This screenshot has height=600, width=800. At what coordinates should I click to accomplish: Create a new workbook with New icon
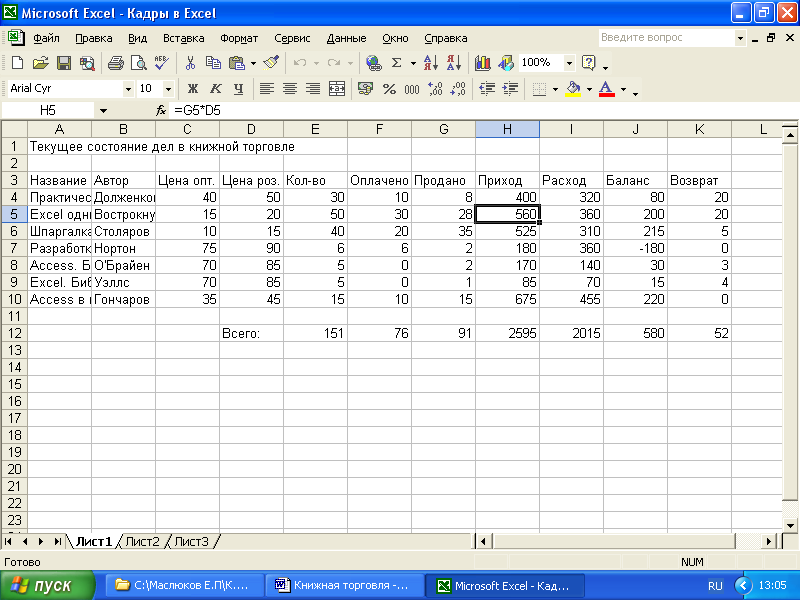click(17, 63)
